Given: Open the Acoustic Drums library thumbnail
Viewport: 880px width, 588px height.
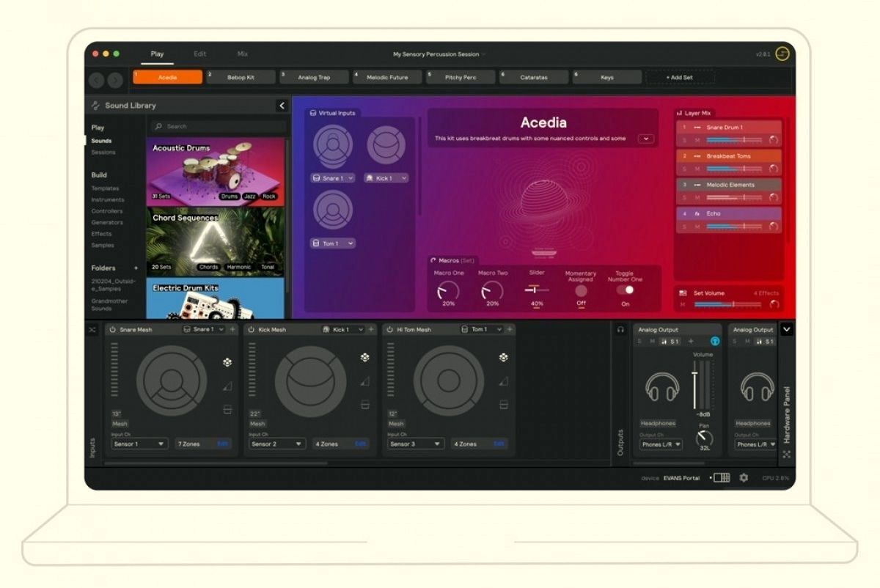Looking at the screenshot, I should pyautogui.click(x=215, y=172).
